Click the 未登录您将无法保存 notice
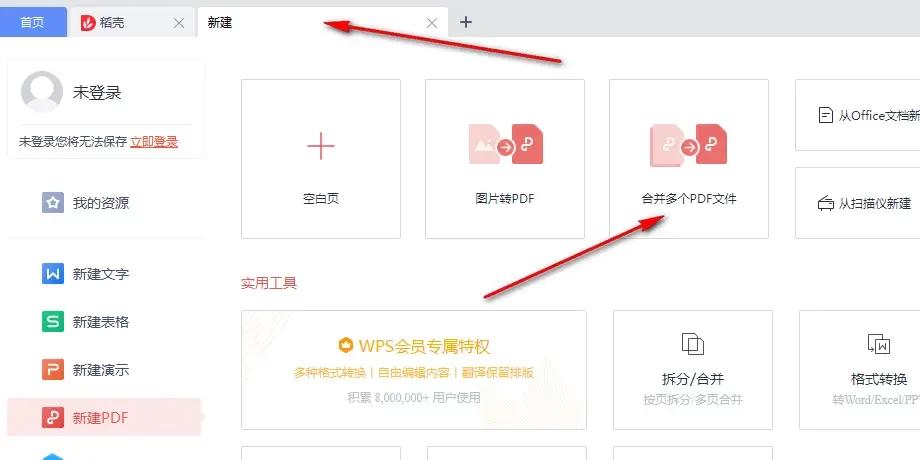Image resolution: width=920 pixels, height=460 pixels. pos(73,141)
